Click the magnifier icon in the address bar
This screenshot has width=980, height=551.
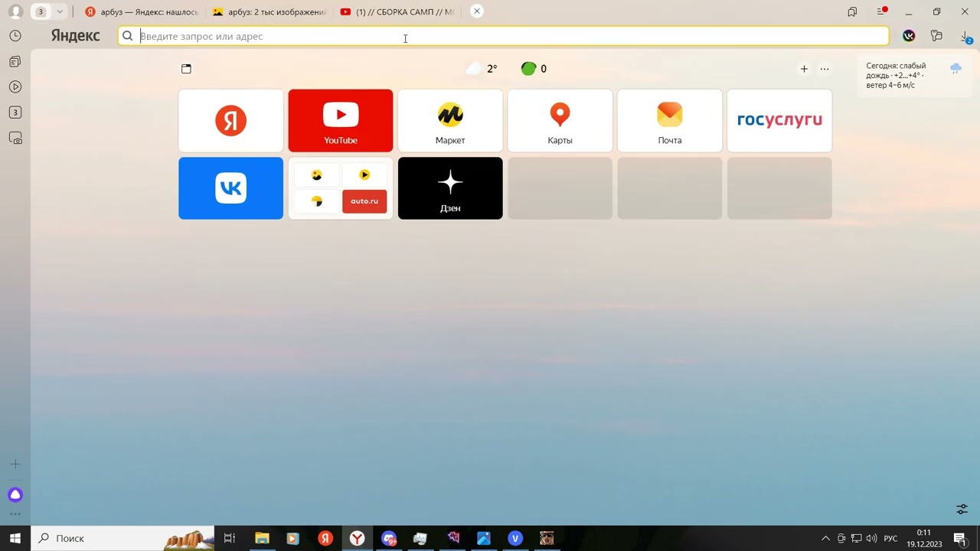(x=128, y=36)
